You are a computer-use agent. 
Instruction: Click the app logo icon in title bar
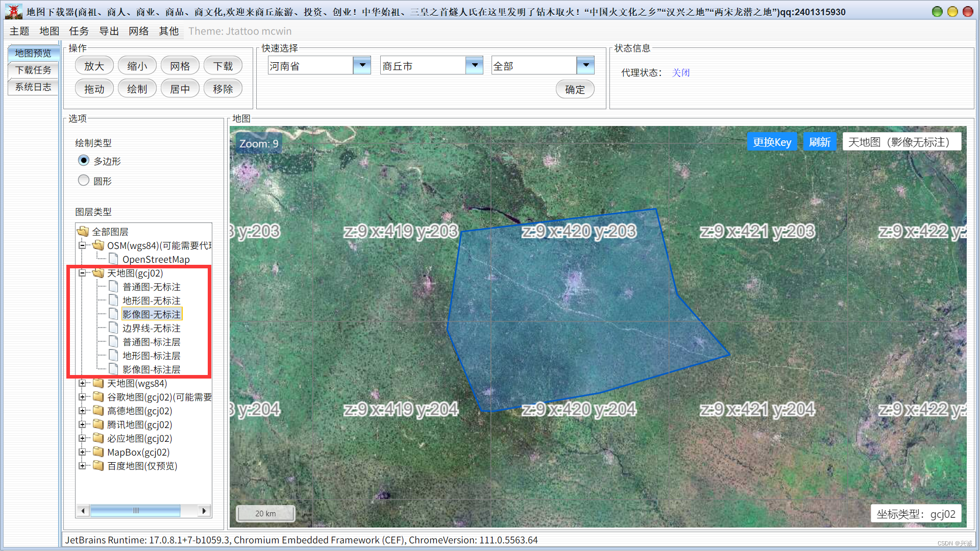(14, 11)
